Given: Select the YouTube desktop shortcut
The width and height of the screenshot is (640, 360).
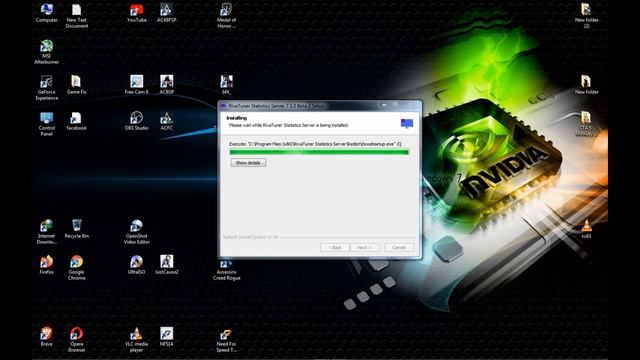Looking at the screenshot, I should point(136,13).
